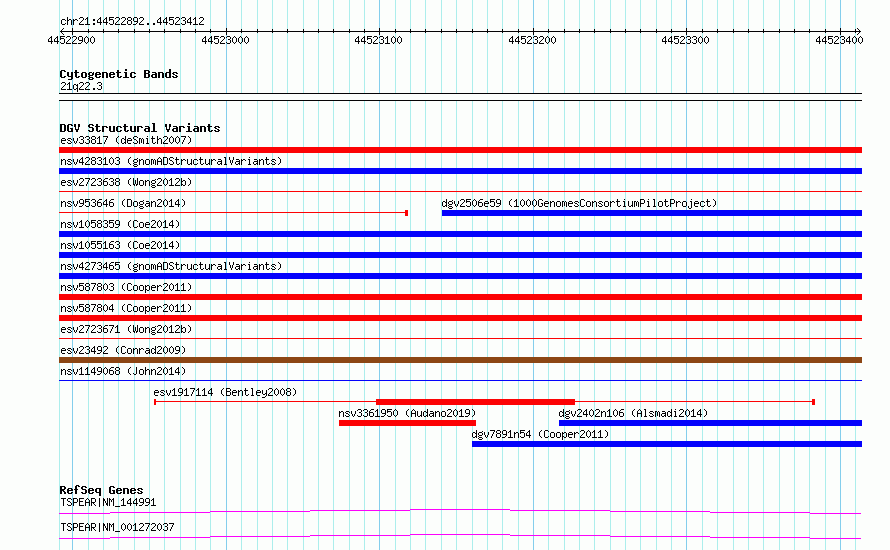
Task: Click the red nsv587804 variant bar
Action: coord(460,318)
